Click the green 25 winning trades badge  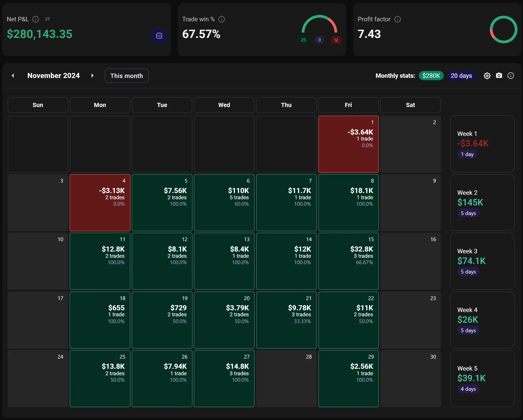coord(303,40)
